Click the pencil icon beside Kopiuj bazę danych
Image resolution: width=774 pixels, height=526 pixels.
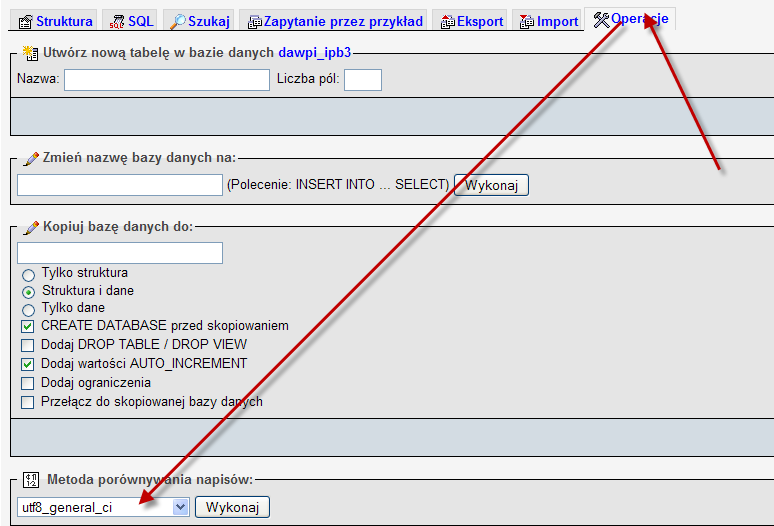coord(30,227)
